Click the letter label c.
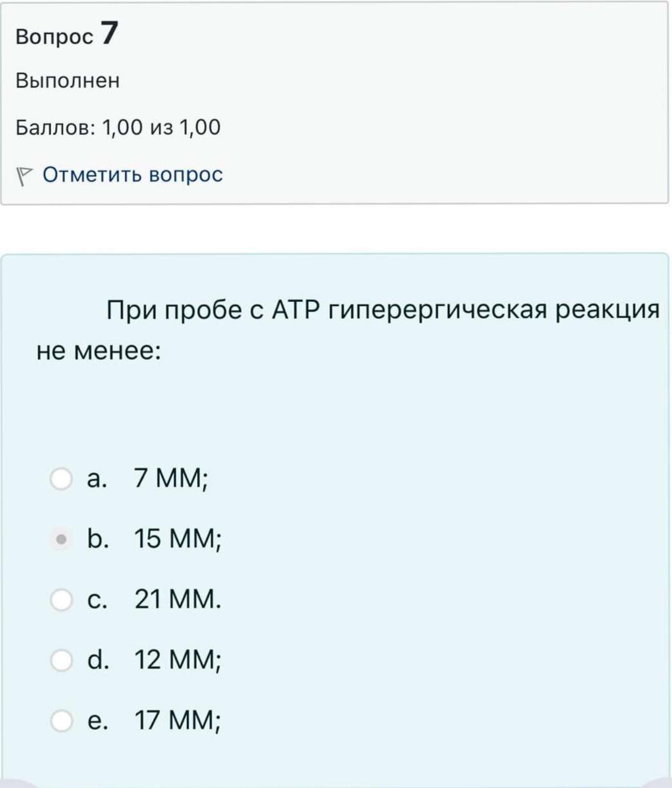The width and height of the screenshot is (672, 788). (x=96, y=600)
